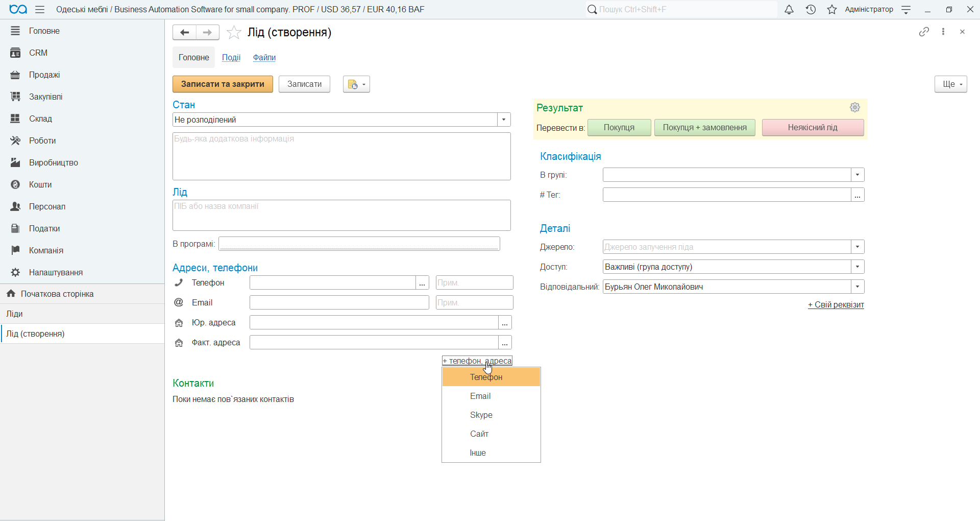The image size is (980, 521).
Task: Expand the Відповідальний dropdown arrow
Action: pos(857,287)
